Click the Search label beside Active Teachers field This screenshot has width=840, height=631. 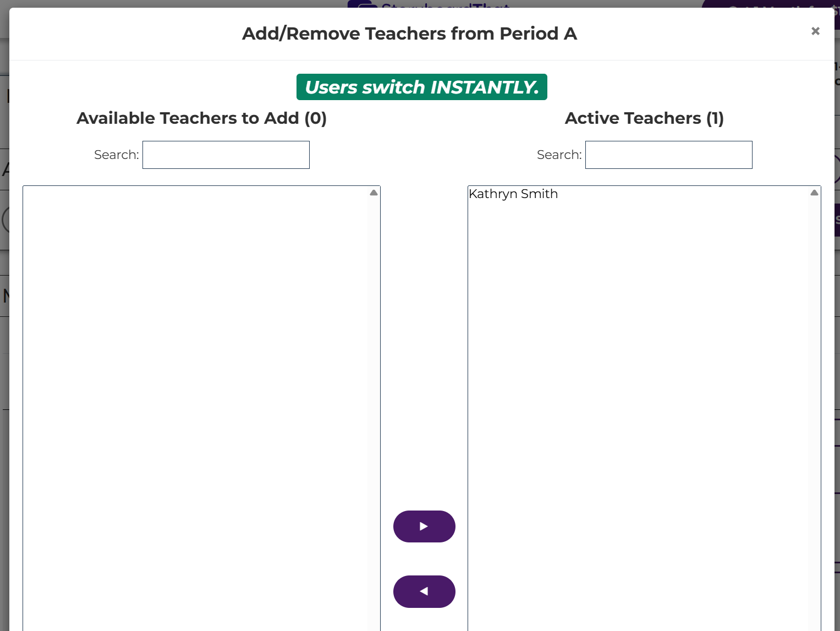[559, 155]
